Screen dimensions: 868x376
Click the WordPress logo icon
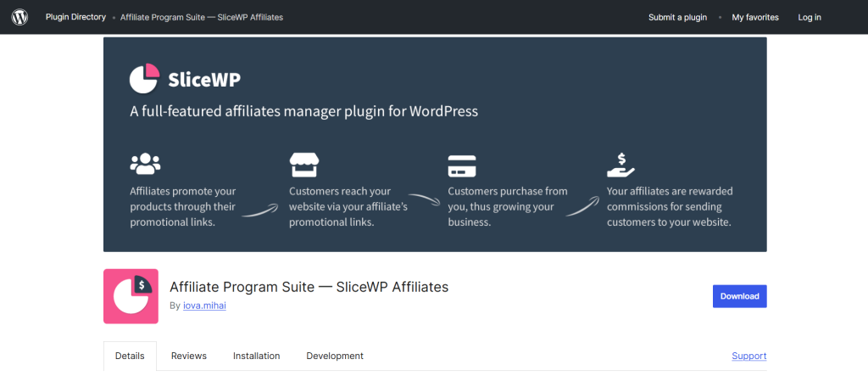click(x=19, y=17)
